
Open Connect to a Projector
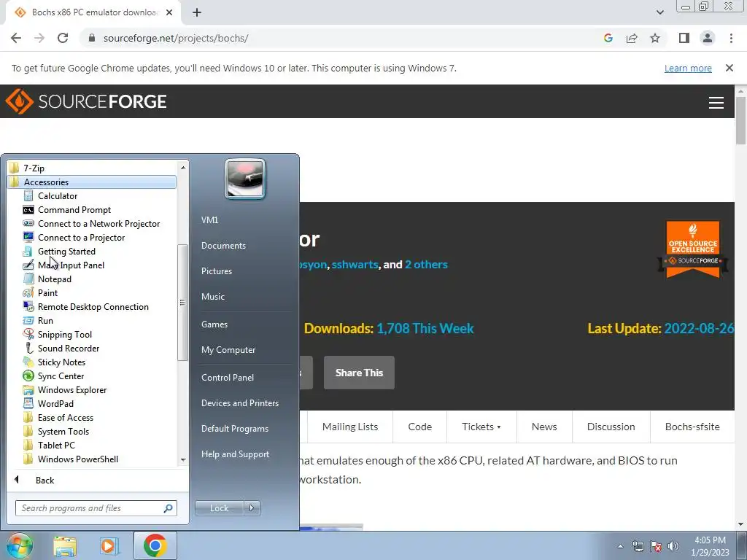81,237
